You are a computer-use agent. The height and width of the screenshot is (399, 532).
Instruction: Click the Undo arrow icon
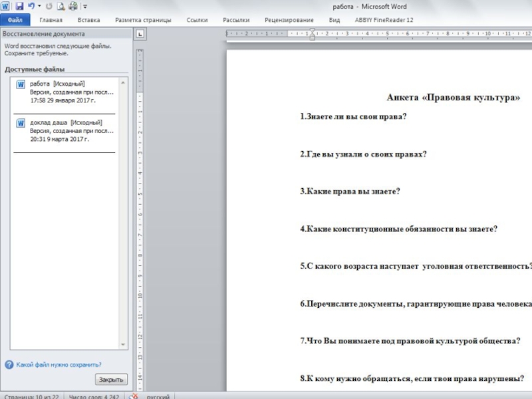pos(31,6)
